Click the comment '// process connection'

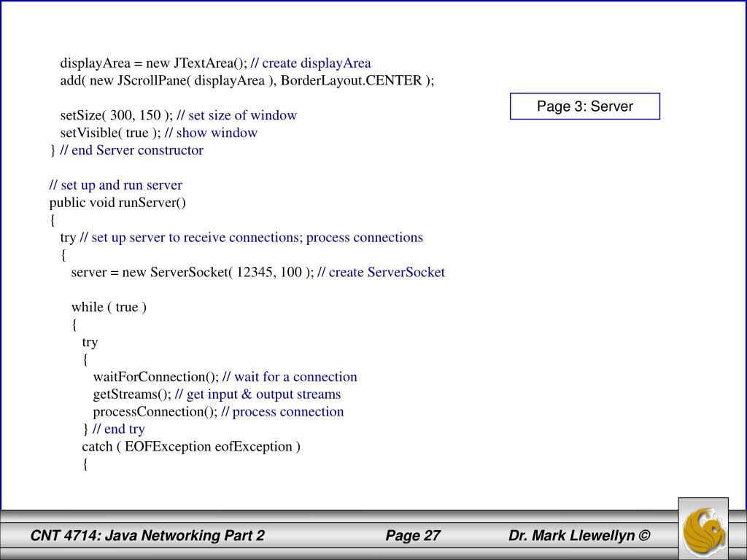[x=282, y=411]
